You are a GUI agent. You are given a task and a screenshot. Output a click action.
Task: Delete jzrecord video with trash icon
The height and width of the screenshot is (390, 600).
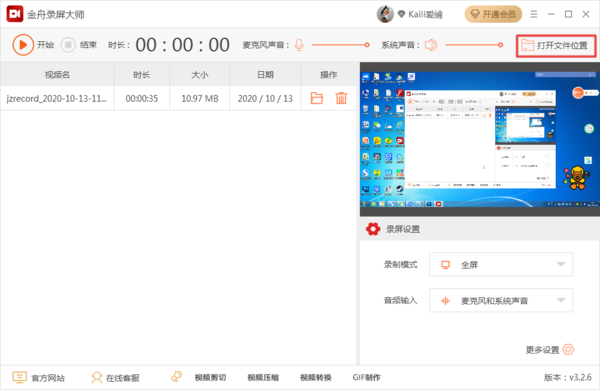341,98
